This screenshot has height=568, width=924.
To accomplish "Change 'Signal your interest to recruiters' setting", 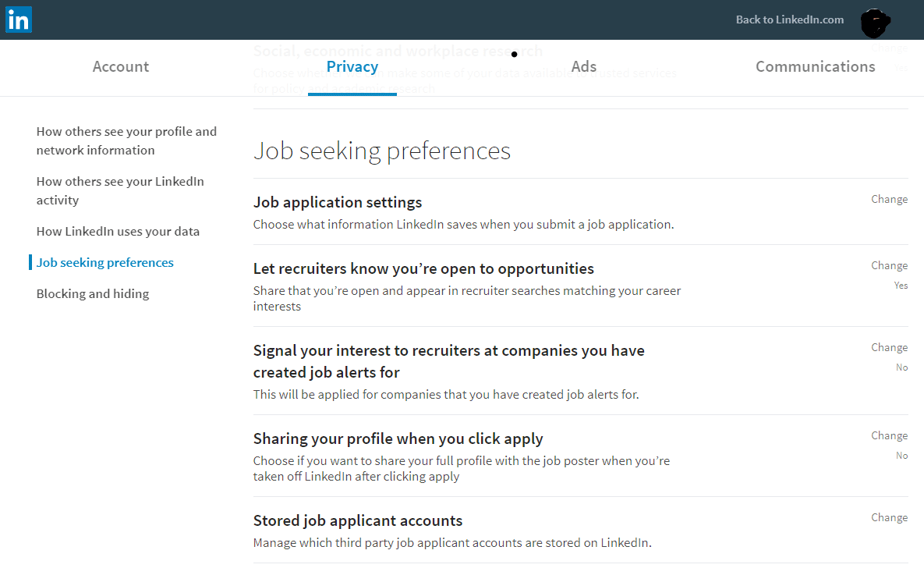I will pos(889,347).
